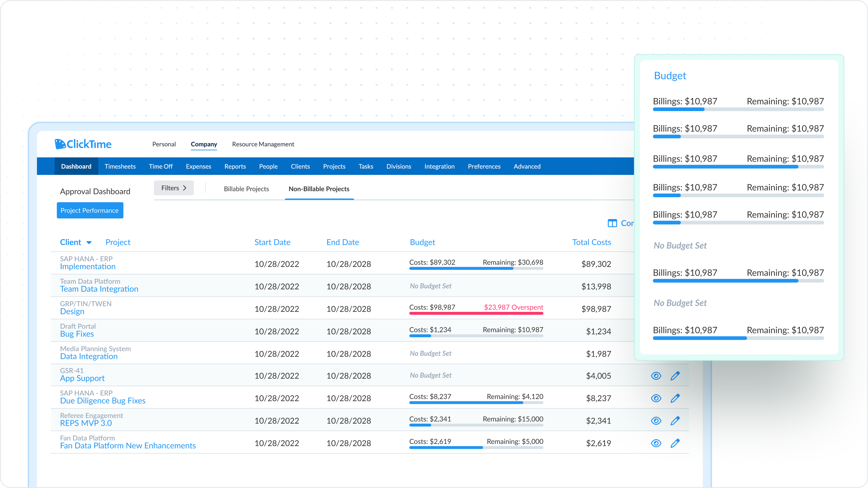This screenshot has width=868, height=488.
Task: Switch to Billable Projects tab
Action: point(246,189)
